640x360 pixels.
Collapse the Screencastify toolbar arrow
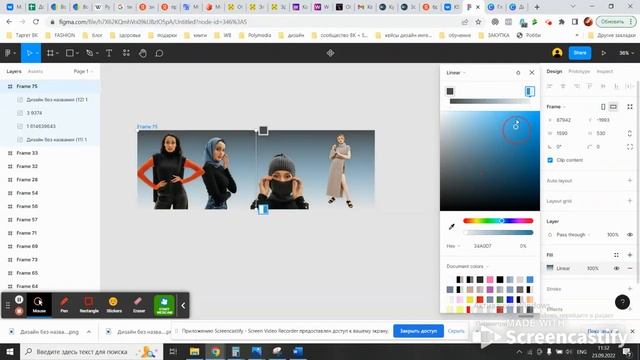coord(183,305)
